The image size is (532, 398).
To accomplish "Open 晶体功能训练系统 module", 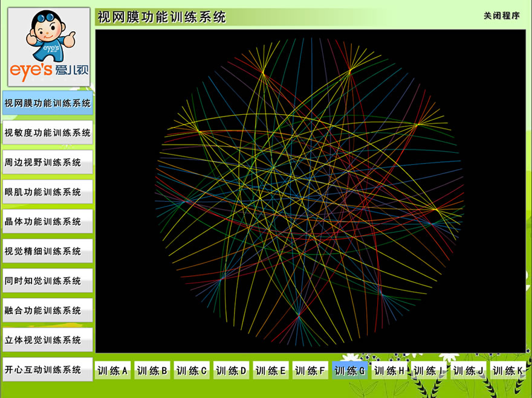I will point(48,222).
